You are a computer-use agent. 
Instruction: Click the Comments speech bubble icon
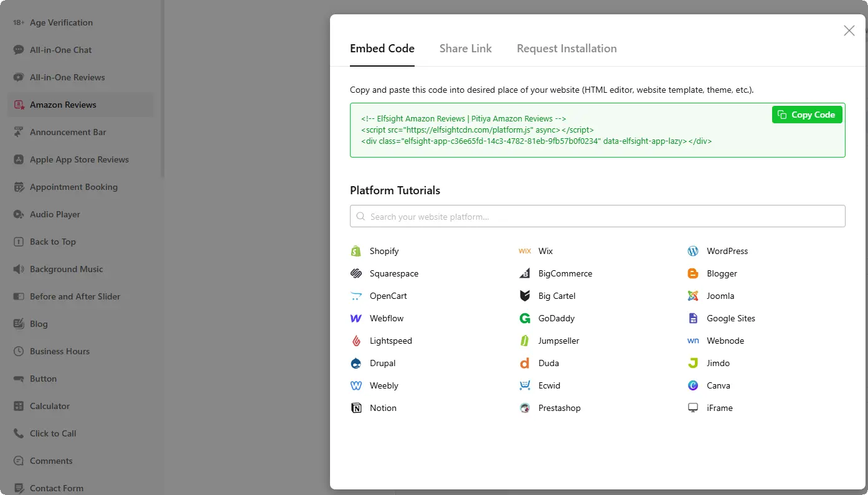[19, 461]
